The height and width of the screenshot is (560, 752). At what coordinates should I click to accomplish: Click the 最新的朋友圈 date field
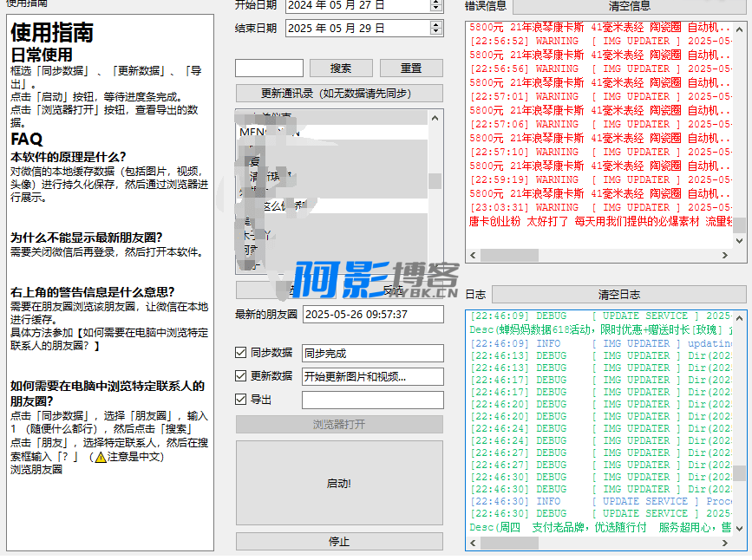[373, 315]
